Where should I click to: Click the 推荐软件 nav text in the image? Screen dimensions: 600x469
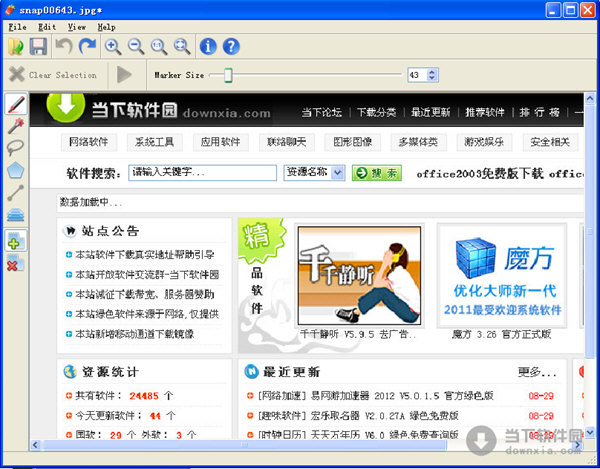tap(485, 112)
